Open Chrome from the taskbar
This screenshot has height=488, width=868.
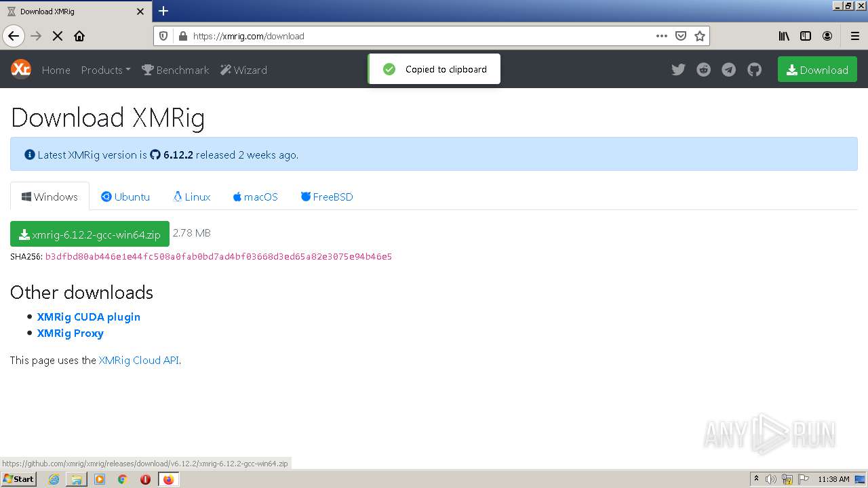[123, 479]
